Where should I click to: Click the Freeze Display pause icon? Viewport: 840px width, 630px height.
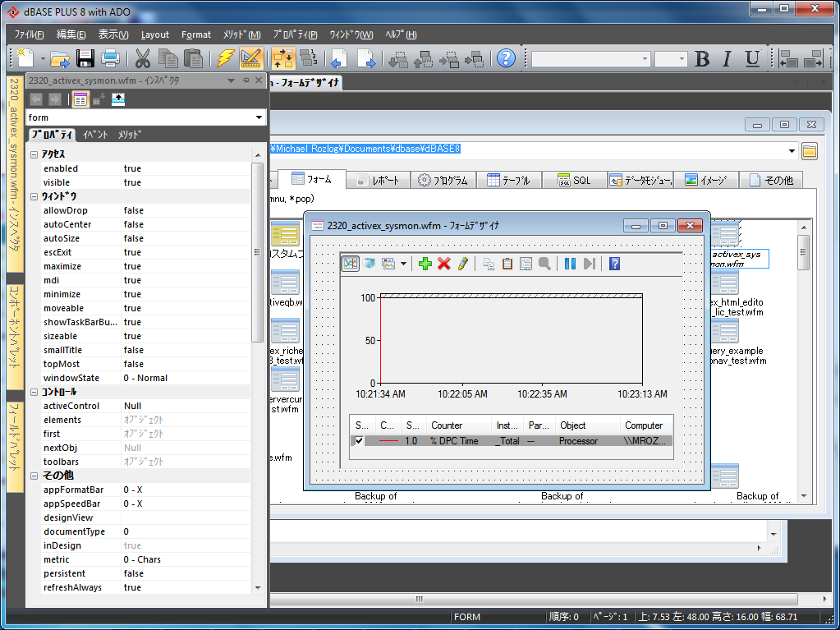(x=570, y=263)
